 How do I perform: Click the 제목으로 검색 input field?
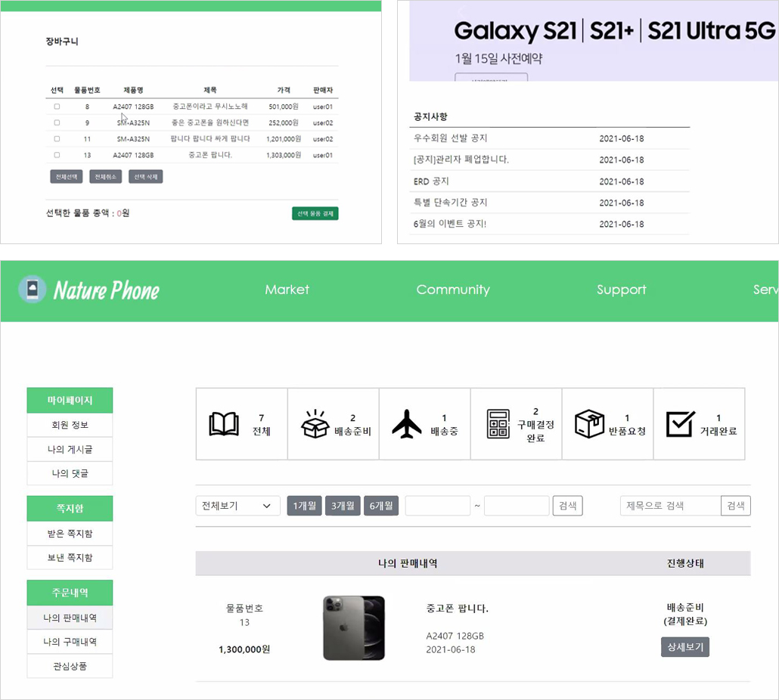670,506
